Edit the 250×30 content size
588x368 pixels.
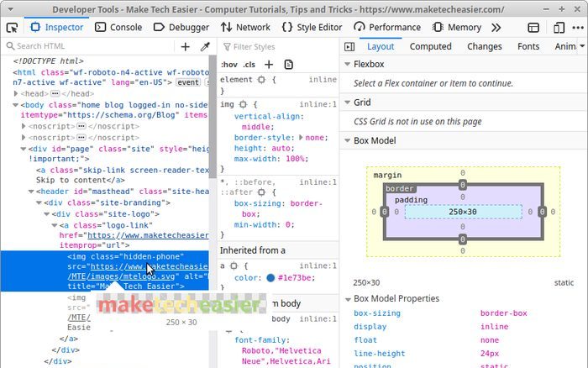463,212
